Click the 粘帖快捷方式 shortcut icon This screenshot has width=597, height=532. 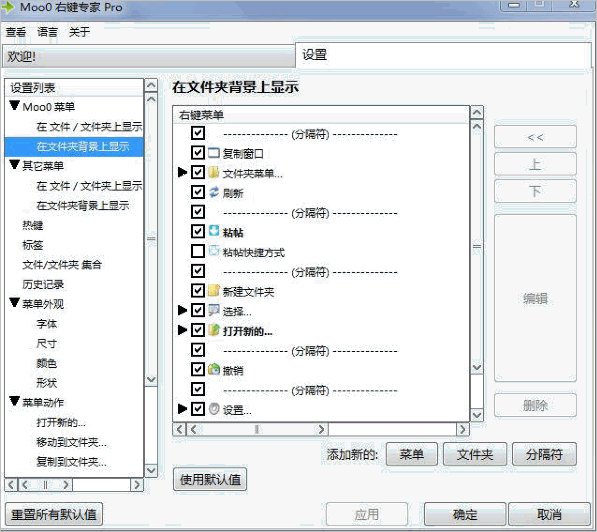[214, 251]
